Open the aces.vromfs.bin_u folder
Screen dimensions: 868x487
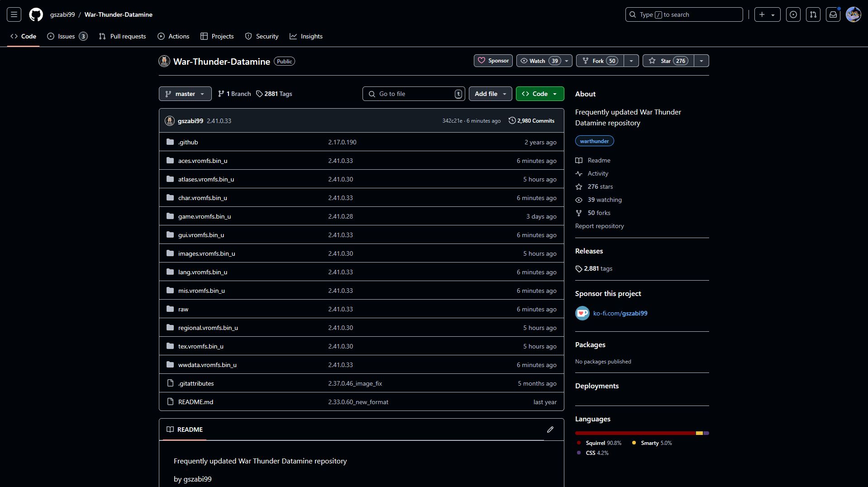click(202, 161)
